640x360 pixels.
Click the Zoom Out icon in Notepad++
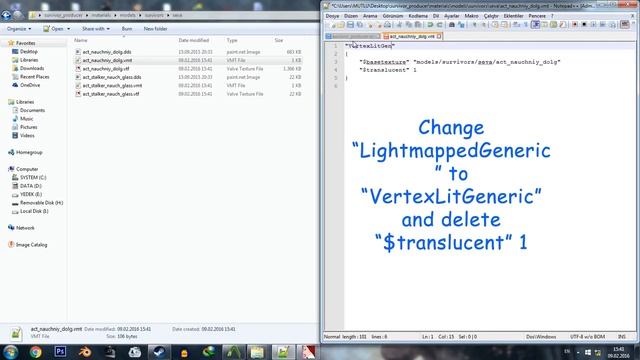[x=483, y=25]
